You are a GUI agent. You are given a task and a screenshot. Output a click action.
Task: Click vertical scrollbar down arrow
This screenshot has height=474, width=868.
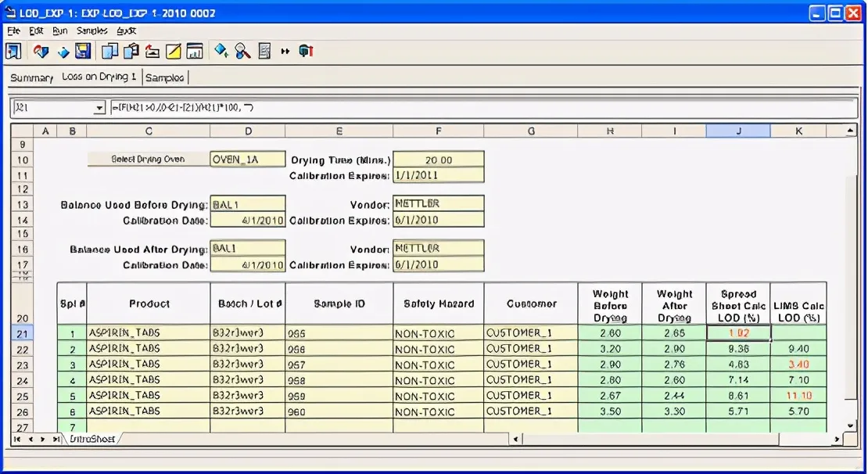[851, 426]
